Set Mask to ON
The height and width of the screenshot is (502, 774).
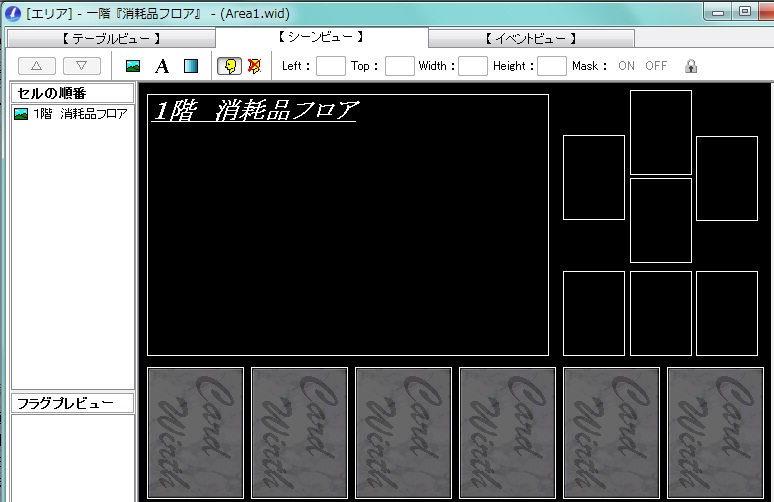626,66
